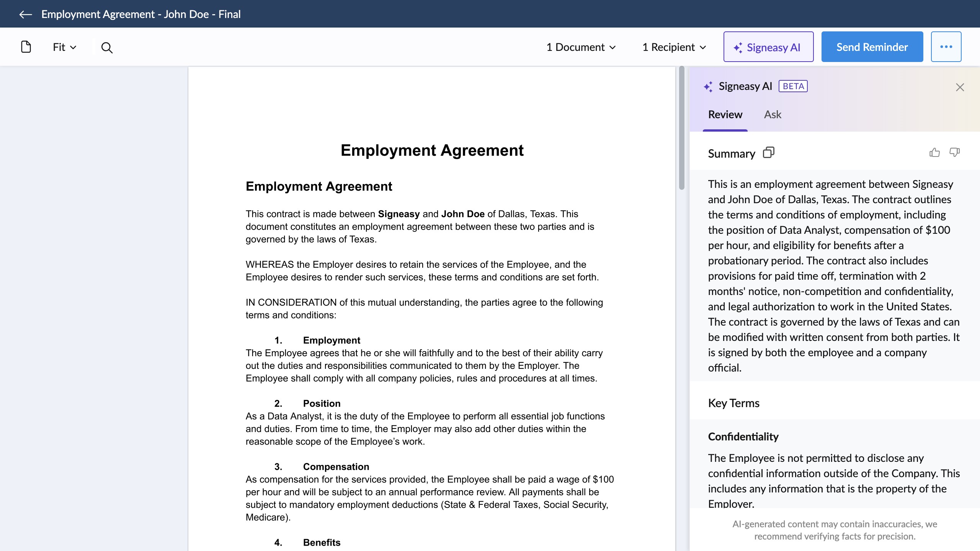Give thumbs down on the summary
980x551 pixels.
coord(954,153)
